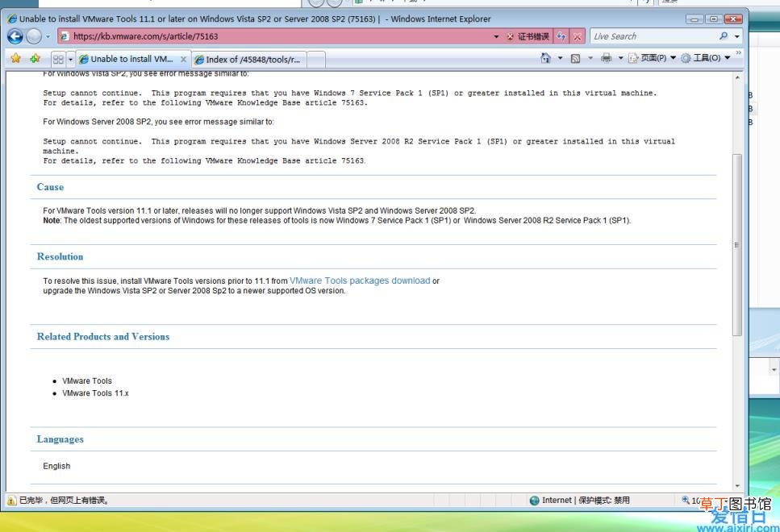The height and width of the screenshot is (532, 780).
Task: Click the status bar warning icon
Action: (x=11, y=501)
